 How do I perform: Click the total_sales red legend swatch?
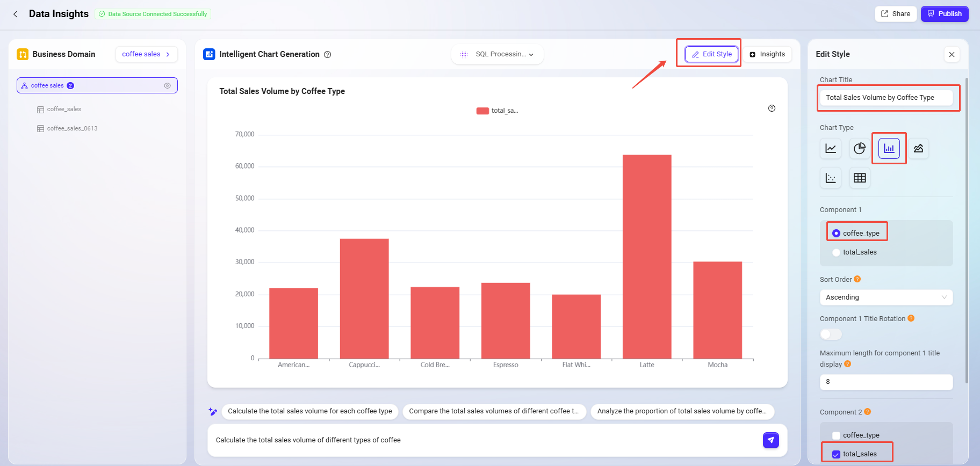[x=482, y=111]
